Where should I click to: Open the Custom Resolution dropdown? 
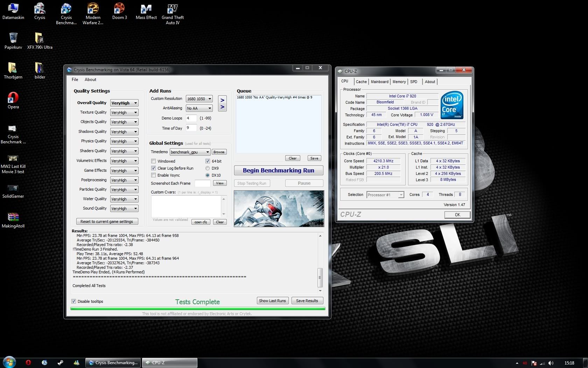199,99
